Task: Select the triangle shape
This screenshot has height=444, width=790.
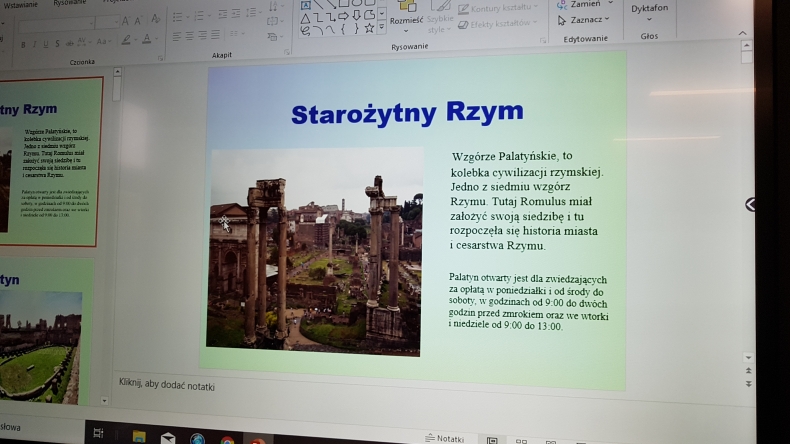Action: [x=305, y=19]
